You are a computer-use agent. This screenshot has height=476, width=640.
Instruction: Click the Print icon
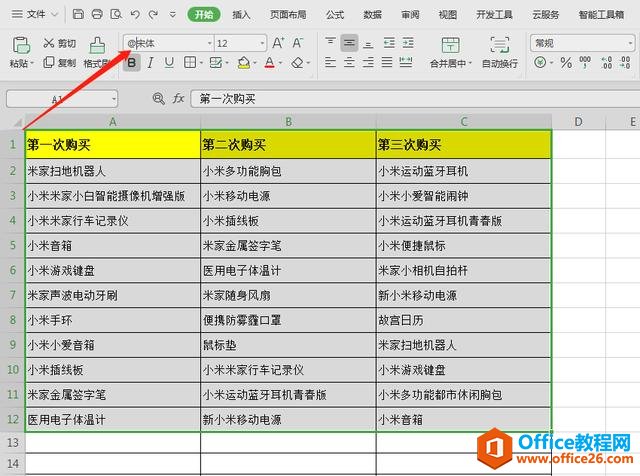coord(97,14)
